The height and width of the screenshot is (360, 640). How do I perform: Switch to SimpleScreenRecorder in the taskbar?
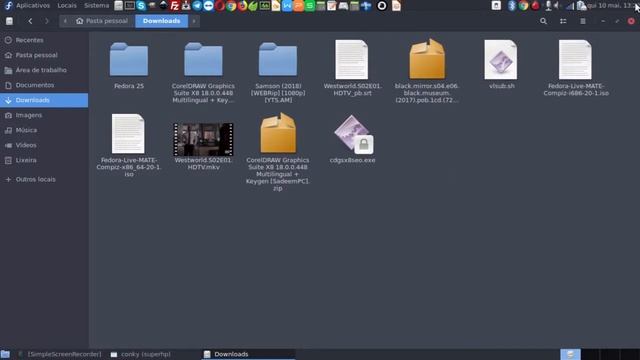coord(60,354)
